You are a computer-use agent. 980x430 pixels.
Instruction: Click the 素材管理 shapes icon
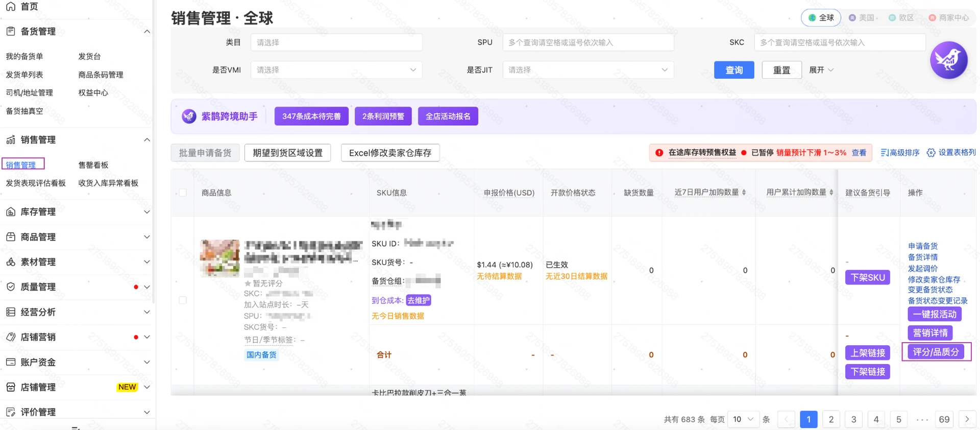point(11,261)
